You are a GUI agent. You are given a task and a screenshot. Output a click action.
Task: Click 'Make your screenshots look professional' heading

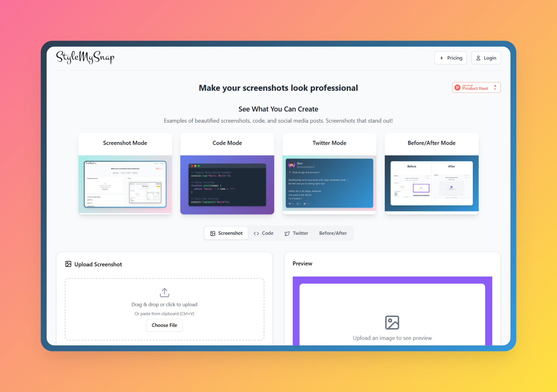tap(278, 88)
